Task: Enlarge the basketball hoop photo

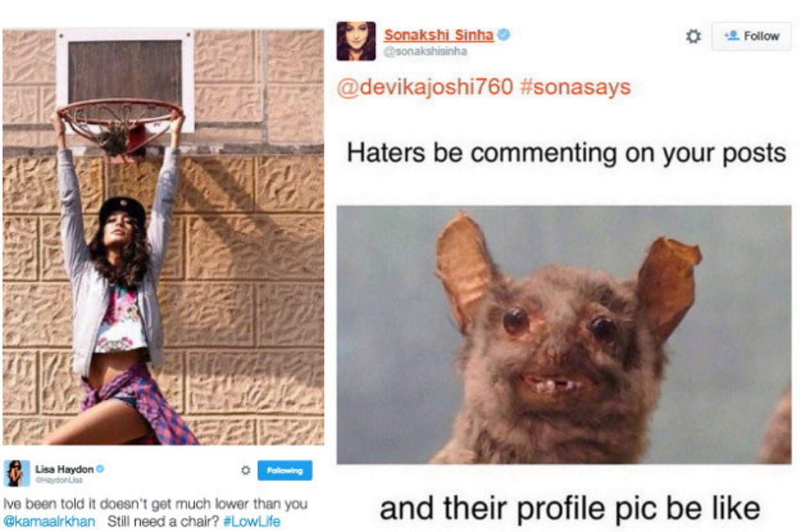Action: (x=163, y=237)
